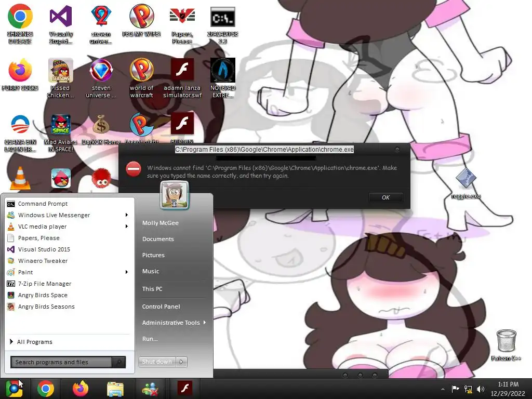The image size is (532, 399).
Task: Click the user account picture in Start menu
Action: 175,195
